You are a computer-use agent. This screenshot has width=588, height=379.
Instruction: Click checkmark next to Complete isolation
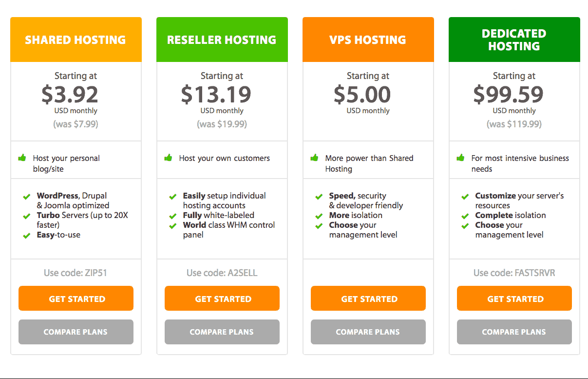[x=465, y=216]
